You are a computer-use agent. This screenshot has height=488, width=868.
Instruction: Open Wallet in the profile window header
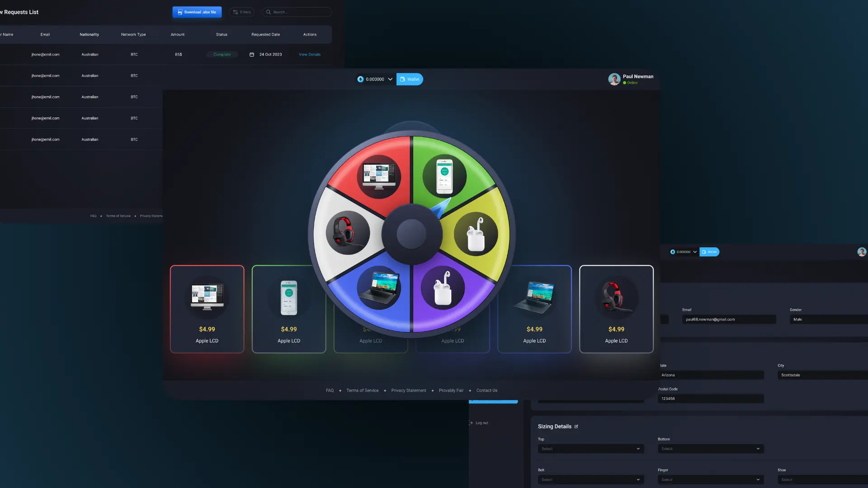coord(709,252)
